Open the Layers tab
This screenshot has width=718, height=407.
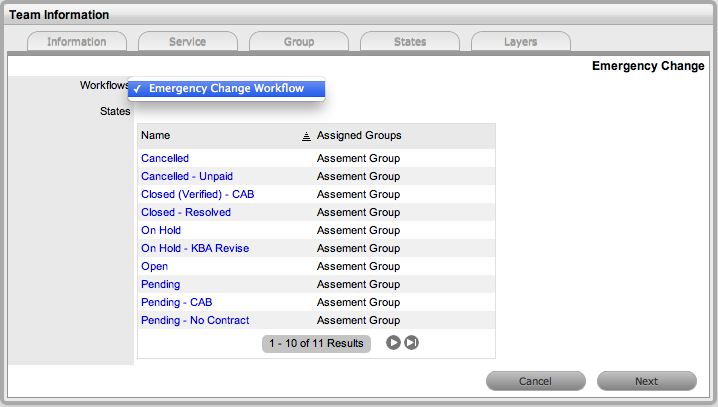pyautogui.click(x=520, y=42)
